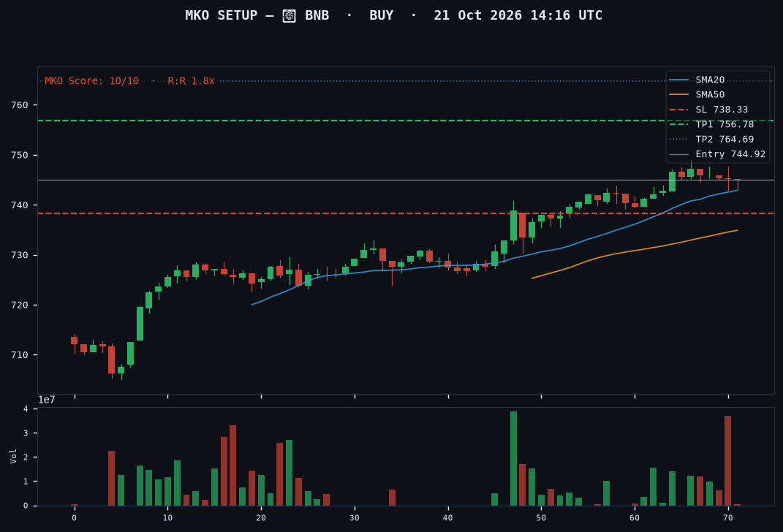Click the 1e7 volume scale label
Screen dimensions: 783x532
(x=47, y=400)
